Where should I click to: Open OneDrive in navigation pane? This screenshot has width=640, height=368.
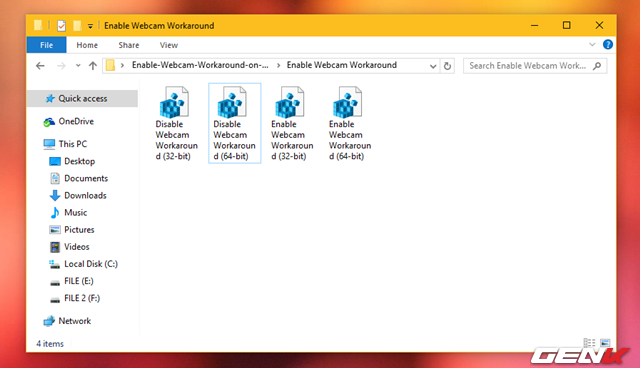(69, 121)
